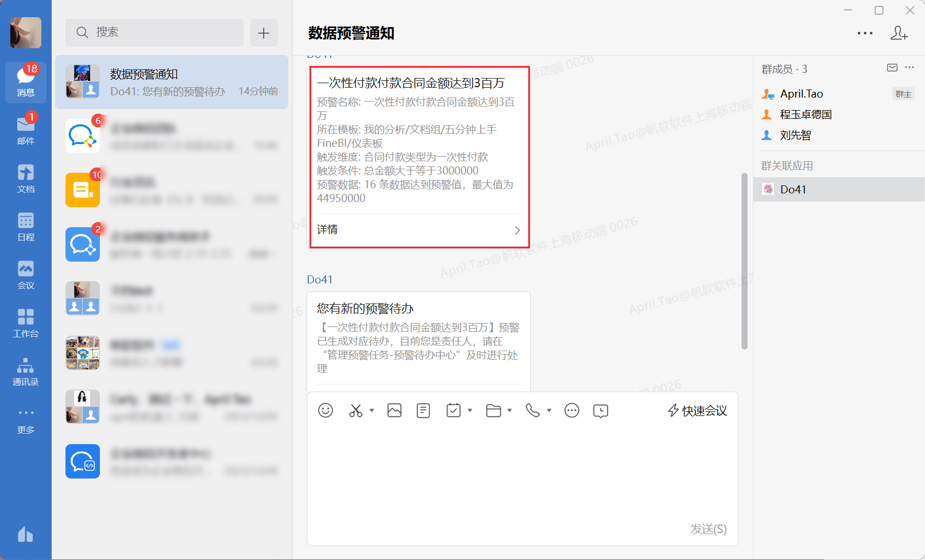Click the card title 一次性付款付款合同金额达到3百万

[x=411, y=83]
